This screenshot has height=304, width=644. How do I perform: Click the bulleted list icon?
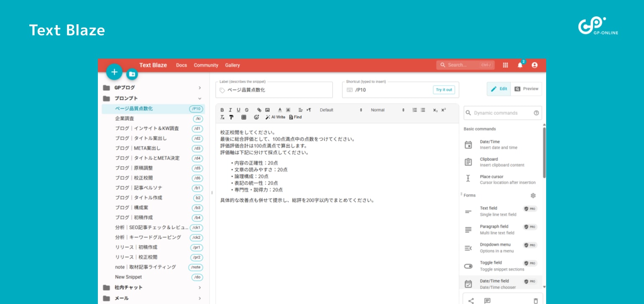[x=423, y=110]
